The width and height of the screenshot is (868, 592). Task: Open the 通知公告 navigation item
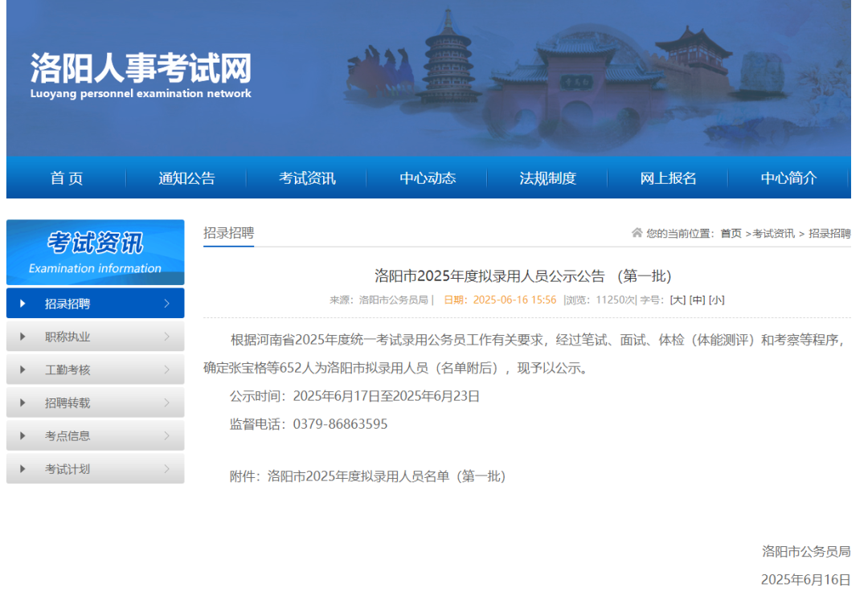click(186, 178)
